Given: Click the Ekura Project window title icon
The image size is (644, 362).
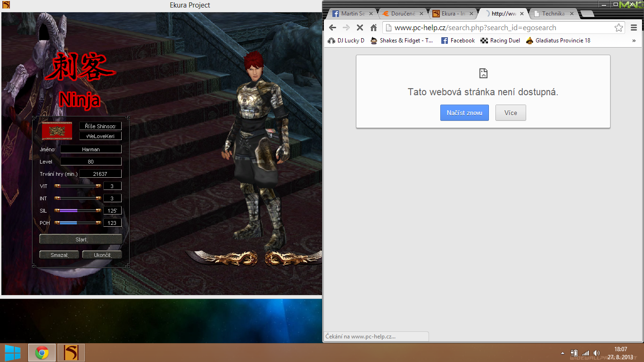Looking at the screenshot, I should tap(6, 5).
